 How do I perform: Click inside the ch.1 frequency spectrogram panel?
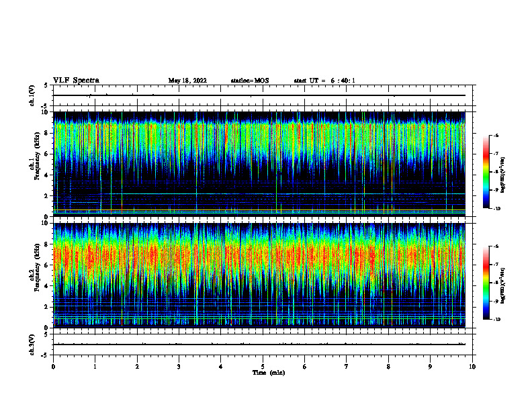tap(259, 164)
